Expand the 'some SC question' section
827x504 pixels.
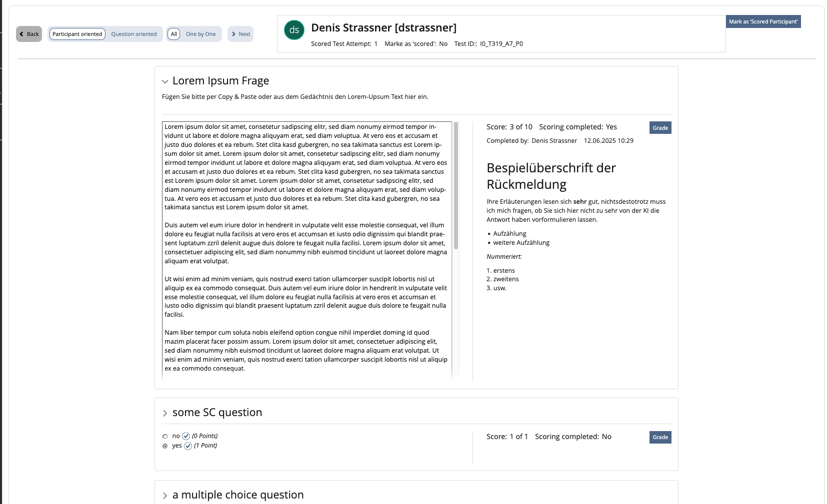click(165, 413)
